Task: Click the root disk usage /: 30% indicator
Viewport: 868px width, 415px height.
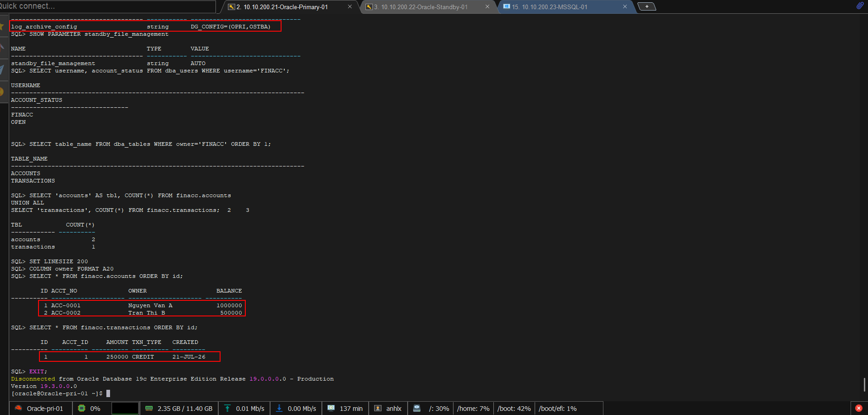Action: click(x=431, y=409)
